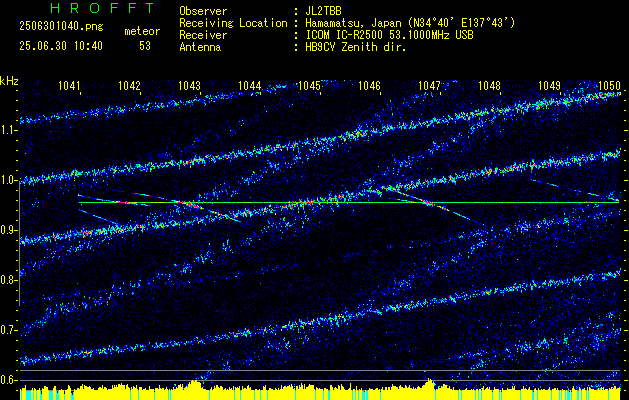Click the Hamamatsu, Japan location text
This screenshot has width=629, height=400.
point(410,23)
